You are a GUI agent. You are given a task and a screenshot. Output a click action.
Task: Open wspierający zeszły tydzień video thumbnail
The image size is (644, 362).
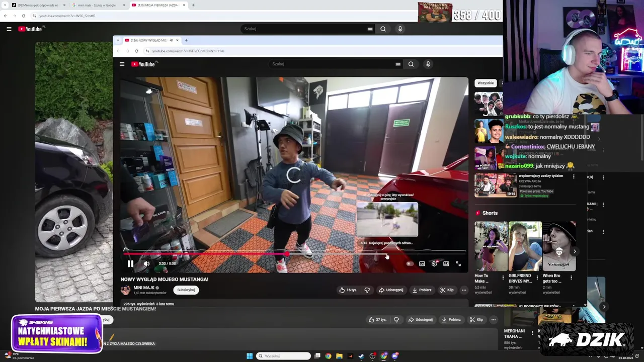click(495, 185)
